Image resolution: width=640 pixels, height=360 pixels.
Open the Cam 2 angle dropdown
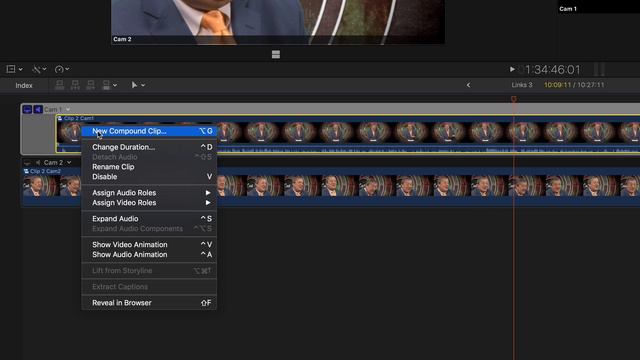point(69,162)
